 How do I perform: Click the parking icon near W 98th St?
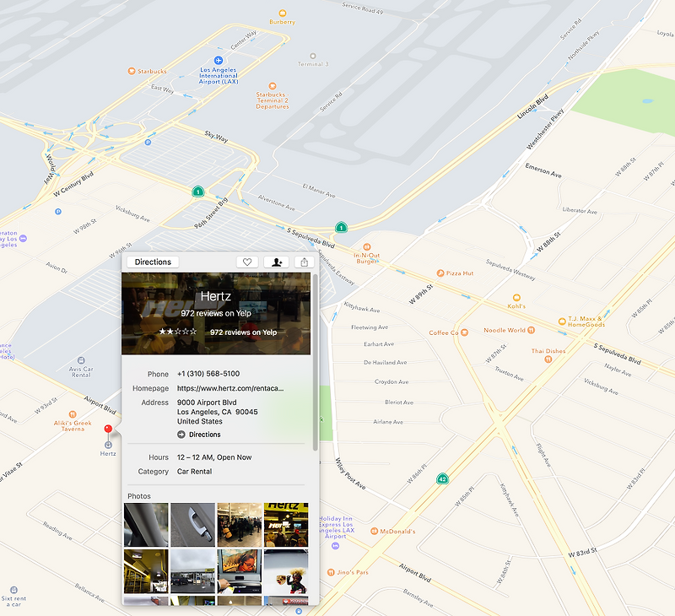(58, 212)
